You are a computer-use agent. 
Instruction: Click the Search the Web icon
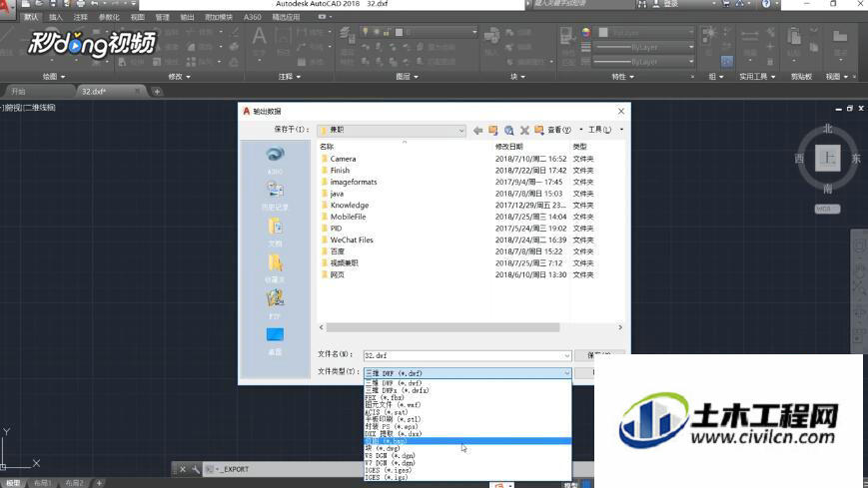pos(508,130)
